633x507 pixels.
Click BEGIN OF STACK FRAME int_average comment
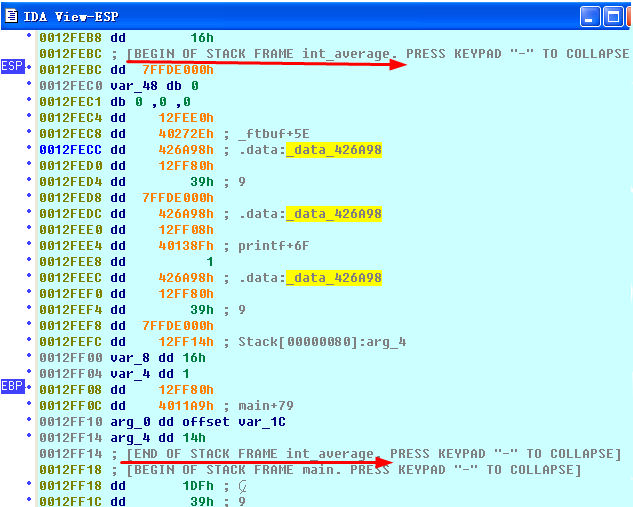point(378,54)
